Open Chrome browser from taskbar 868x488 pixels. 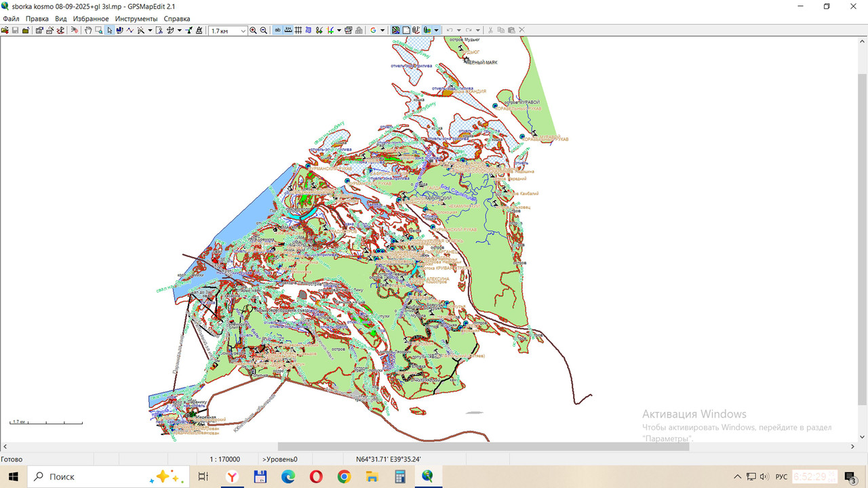click(344, 476)
